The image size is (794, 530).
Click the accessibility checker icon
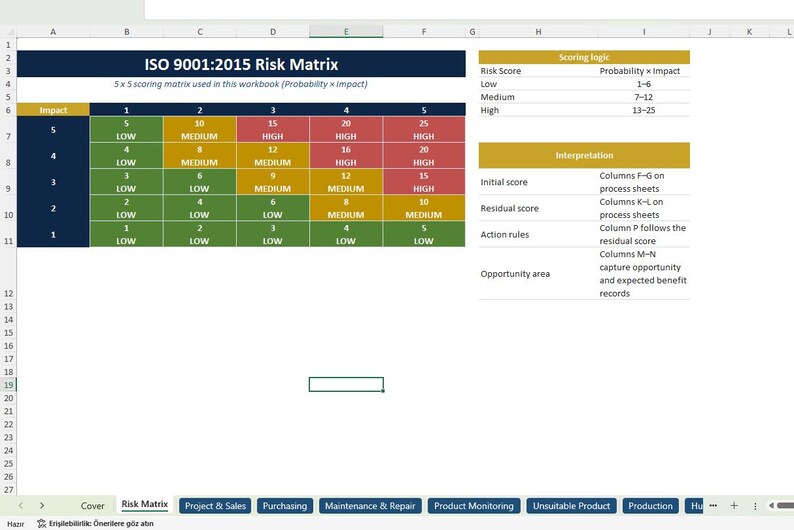pyautogui.click(x=42, y=523)
